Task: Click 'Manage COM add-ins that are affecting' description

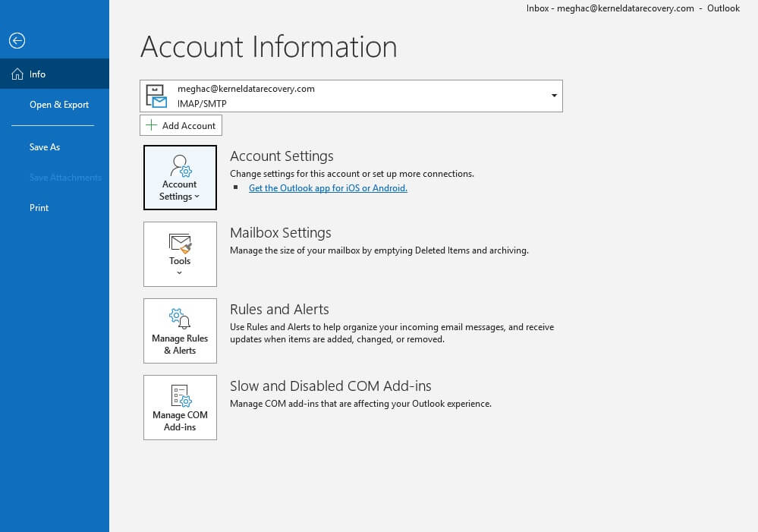Action: pyautogui.click(x=360, y=404)
